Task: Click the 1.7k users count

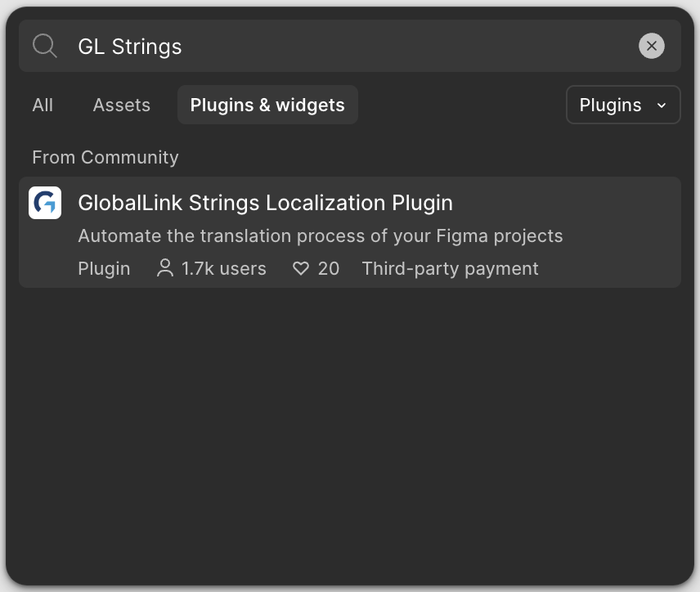Action: click(224, 269)
